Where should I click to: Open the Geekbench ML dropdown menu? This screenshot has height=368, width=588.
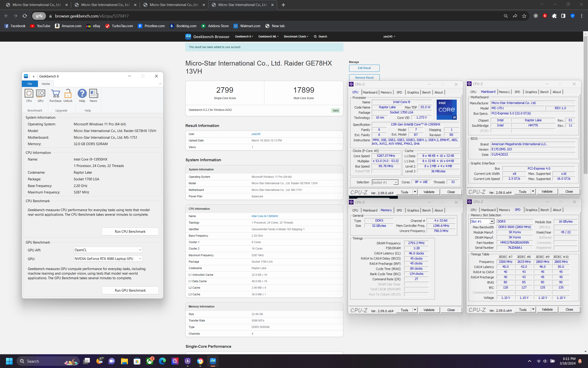[x=268, y=37]
